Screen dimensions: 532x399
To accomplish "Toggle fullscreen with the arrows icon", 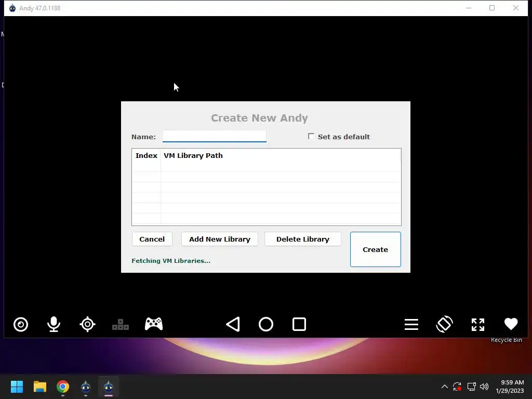I will click(478, 324).
